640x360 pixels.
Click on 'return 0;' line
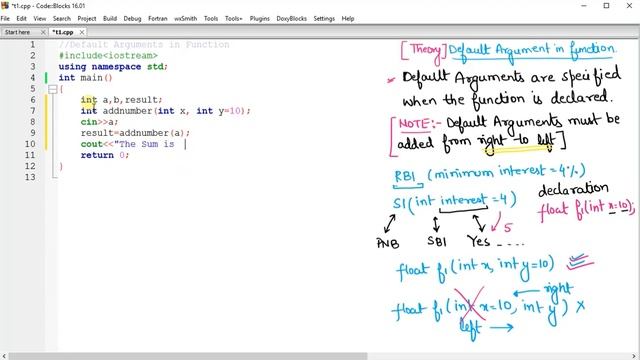point(105,155)
